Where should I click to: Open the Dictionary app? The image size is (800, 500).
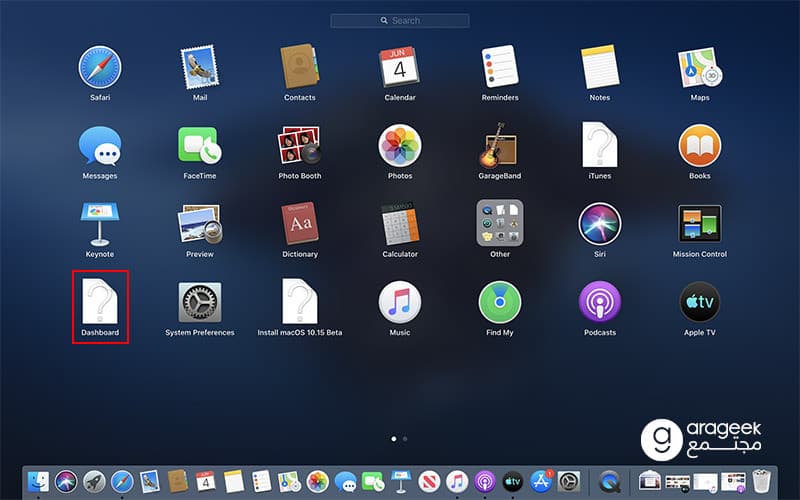(300, 224)
